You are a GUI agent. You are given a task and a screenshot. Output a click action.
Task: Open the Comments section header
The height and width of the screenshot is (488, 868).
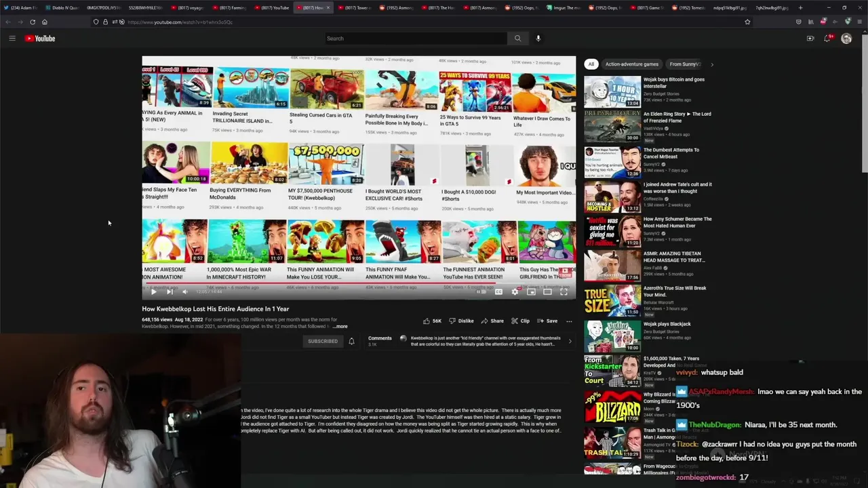pyautogui.click(x=380, y=338)
